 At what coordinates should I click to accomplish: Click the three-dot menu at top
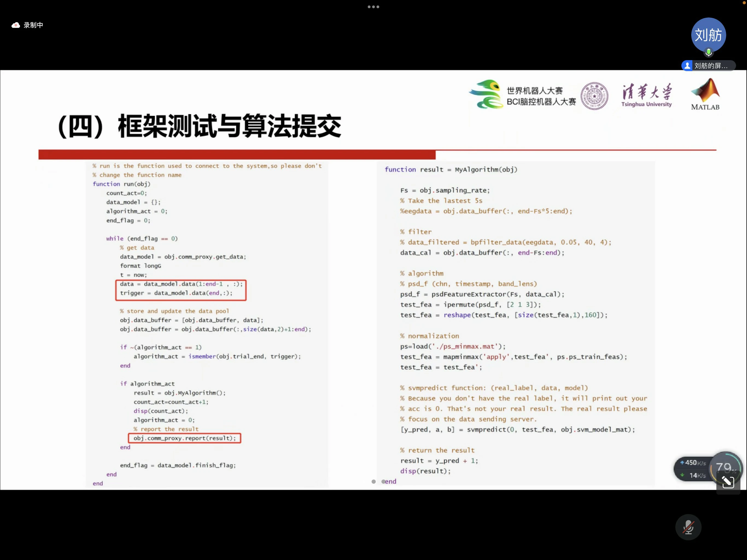tap(373, 7)
